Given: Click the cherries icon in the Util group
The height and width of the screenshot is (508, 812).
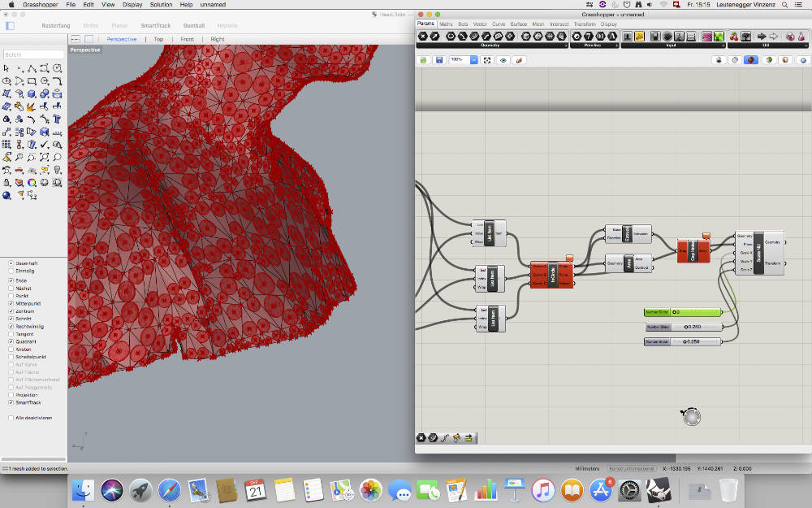Looking at the screenshot, I should [x=734, y=37].
